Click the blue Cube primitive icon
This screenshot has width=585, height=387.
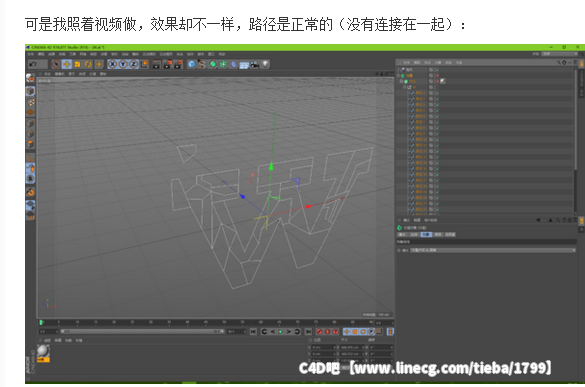[191, 64]
